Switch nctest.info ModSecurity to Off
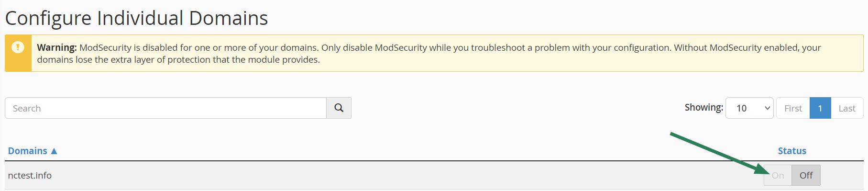 tap(806, 175)
